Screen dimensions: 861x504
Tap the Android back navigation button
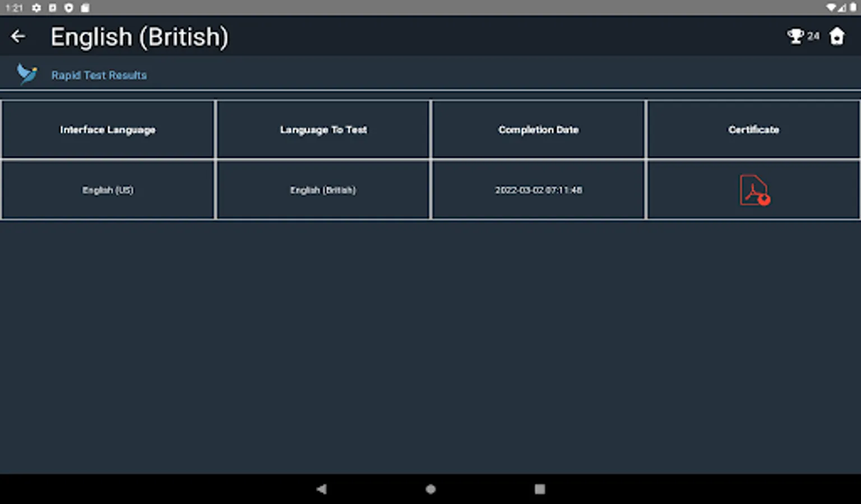tap(321, 489)
